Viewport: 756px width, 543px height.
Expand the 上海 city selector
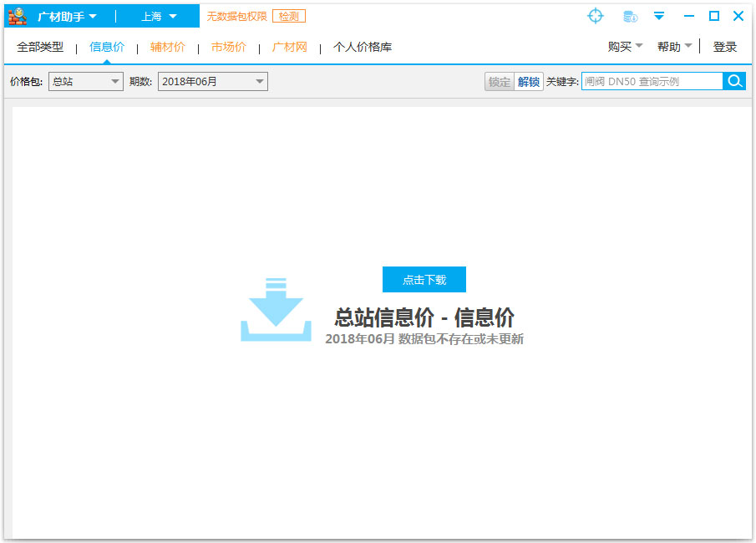159,16
